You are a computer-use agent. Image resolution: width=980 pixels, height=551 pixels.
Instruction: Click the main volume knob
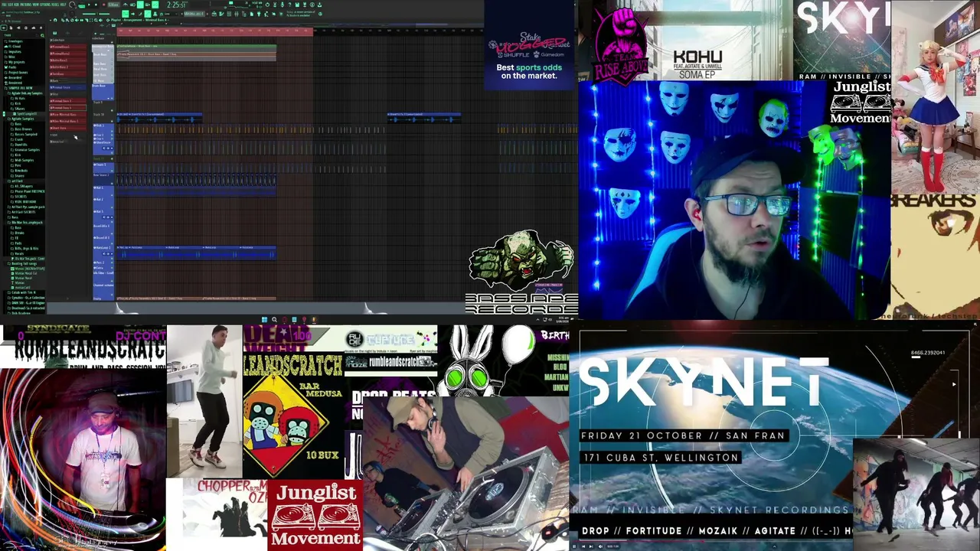tap(72, 5)
